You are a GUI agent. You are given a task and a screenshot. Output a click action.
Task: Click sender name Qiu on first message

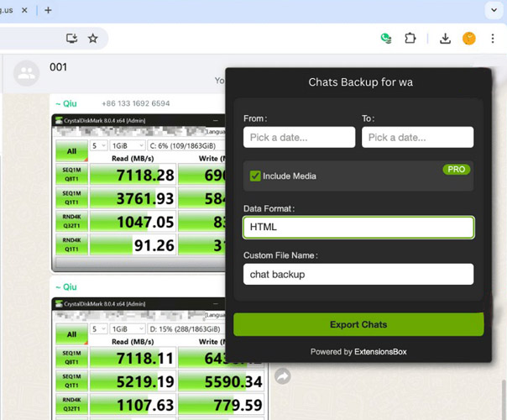(x=66, y=103)
